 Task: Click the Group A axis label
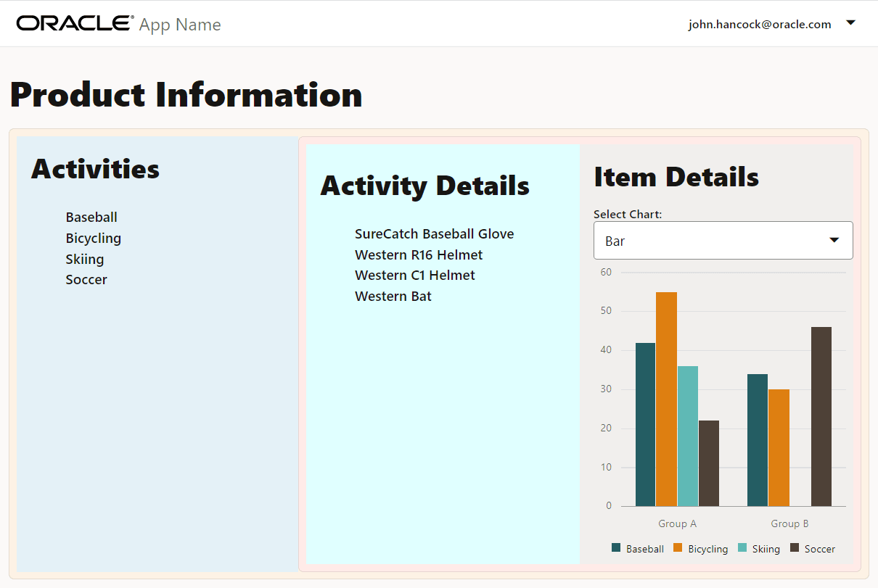(x=678, y=523)
